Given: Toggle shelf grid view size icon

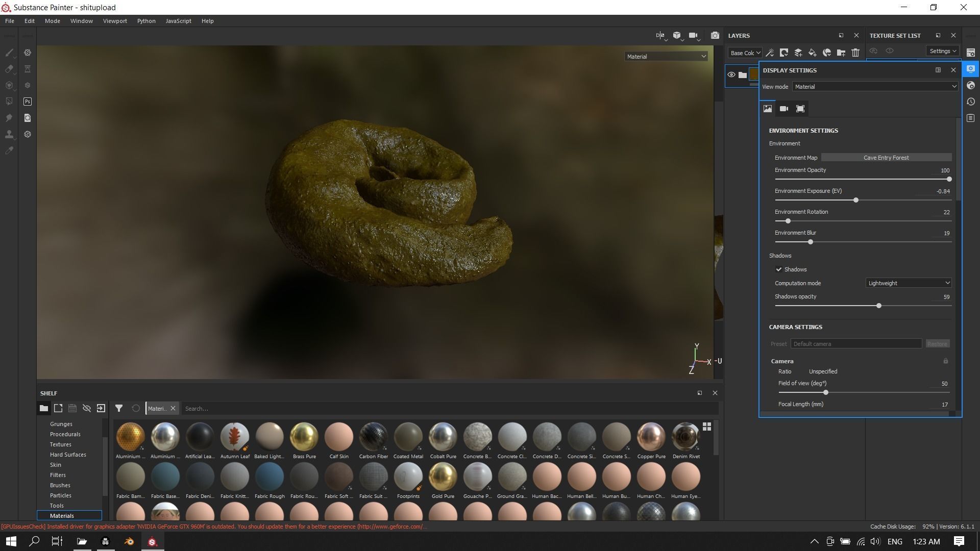Looking at the screenshot, I should (x=707, y=427).
